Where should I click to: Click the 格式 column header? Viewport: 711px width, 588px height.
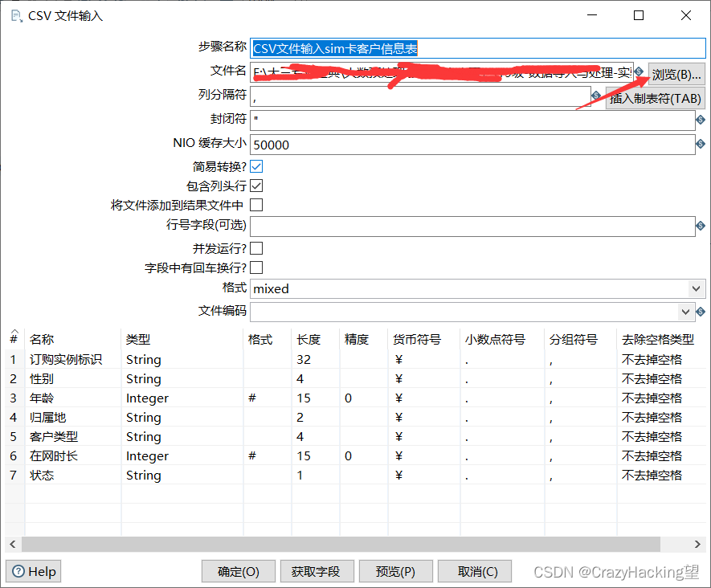268,339
